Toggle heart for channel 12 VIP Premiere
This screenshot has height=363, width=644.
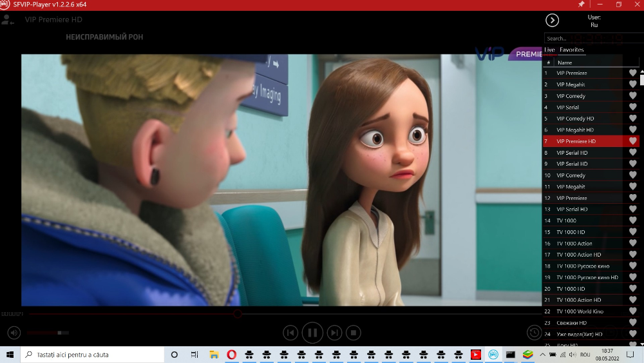pyautogui.click(x=632, y=198)
